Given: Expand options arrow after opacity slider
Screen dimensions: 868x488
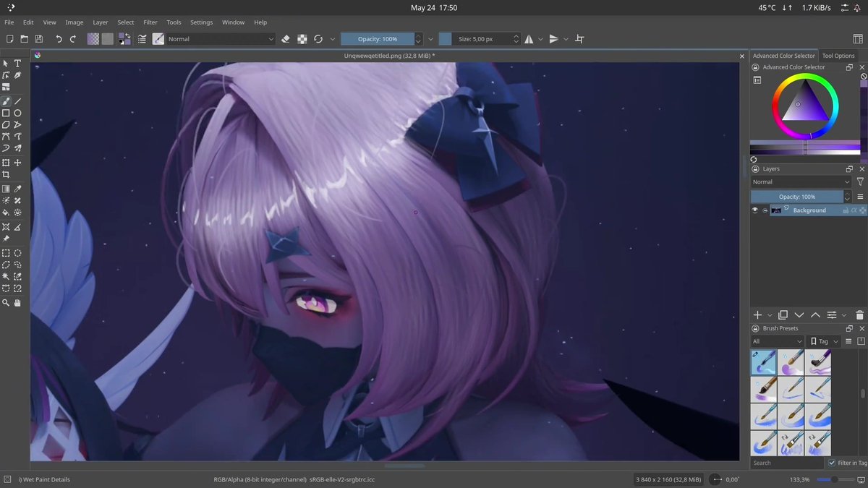Looking at the screenshot, I should [430, 39].
